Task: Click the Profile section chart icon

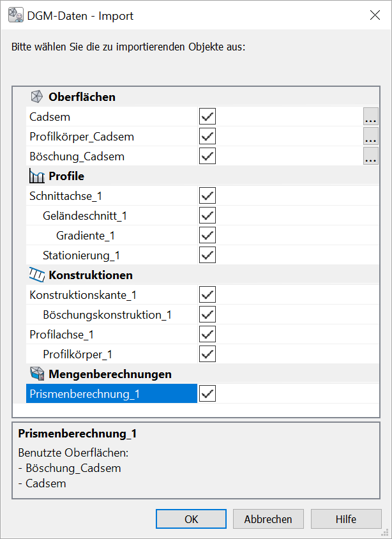Action: pos(37,176)
